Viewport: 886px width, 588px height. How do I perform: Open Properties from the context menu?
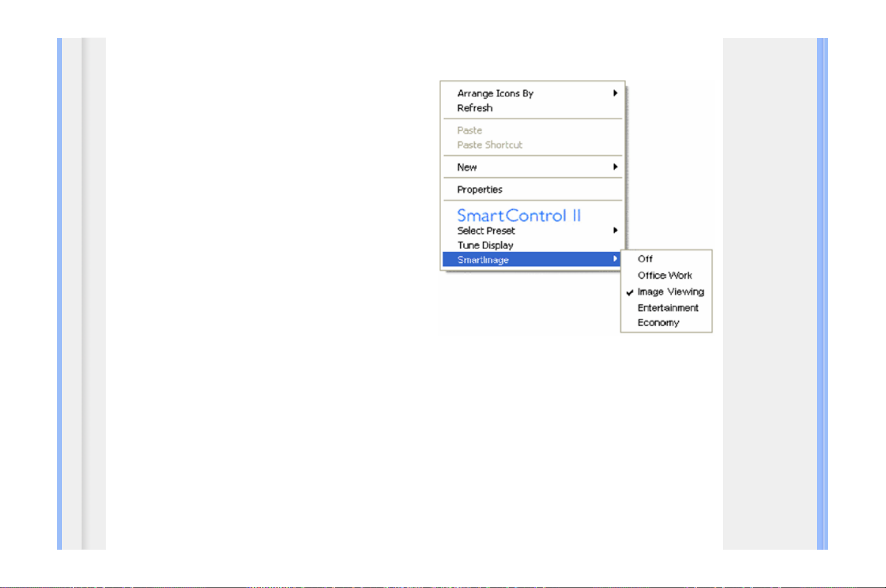(480, 190)
